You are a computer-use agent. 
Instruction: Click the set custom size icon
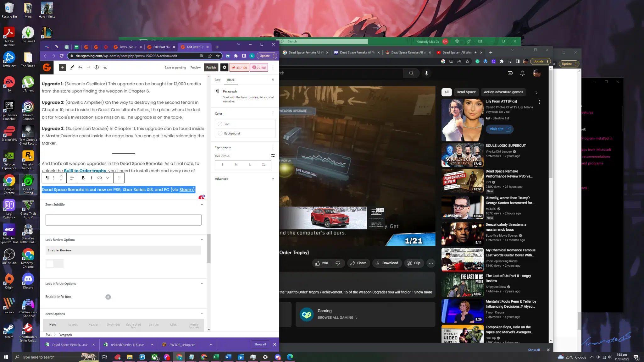[x=273, y=156]
